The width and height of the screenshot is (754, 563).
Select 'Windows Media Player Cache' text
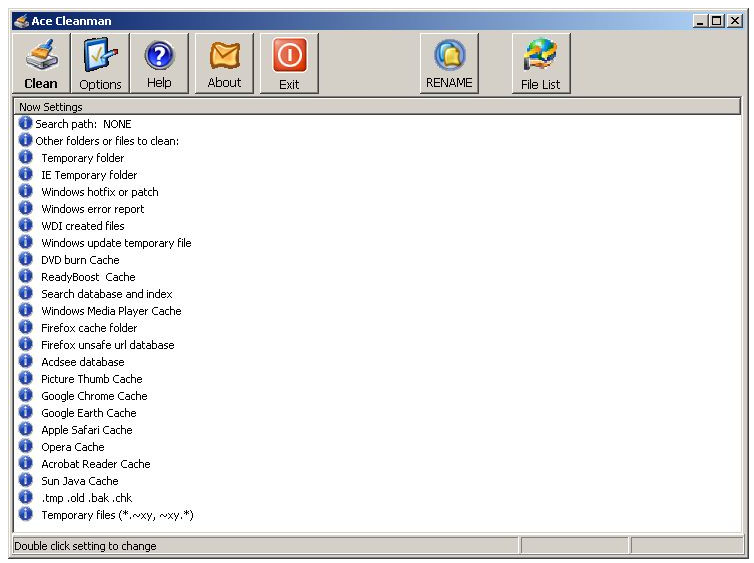click(111, 311)
